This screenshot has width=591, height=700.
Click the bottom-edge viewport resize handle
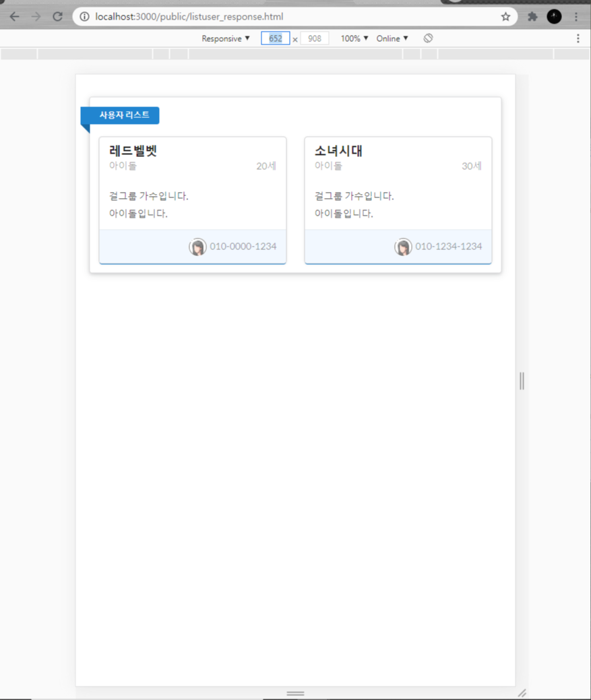(295, 693)
